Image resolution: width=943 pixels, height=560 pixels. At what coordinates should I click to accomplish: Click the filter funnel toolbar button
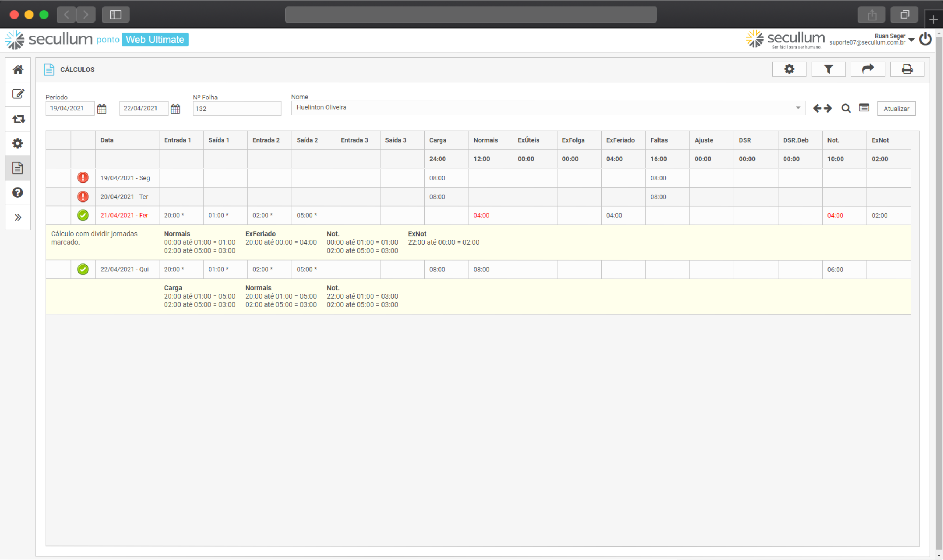point(828,69)
